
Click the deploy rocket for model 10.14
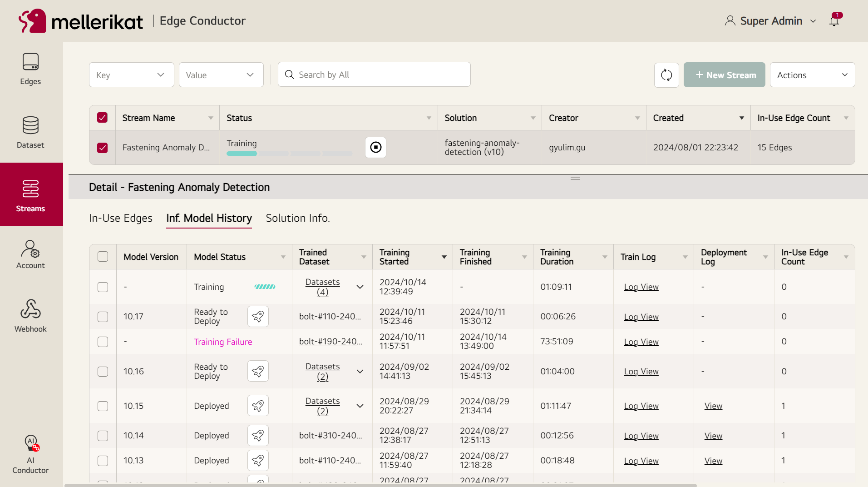coord(258,435)
